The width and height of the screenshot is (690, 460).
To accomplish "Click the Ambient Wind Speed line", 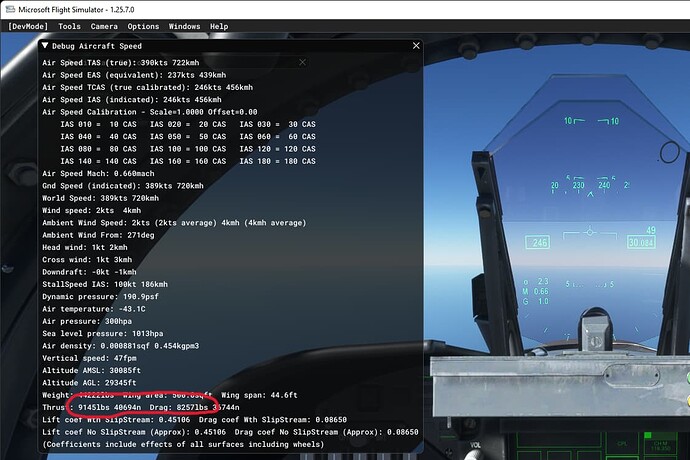I will [174, 223].
